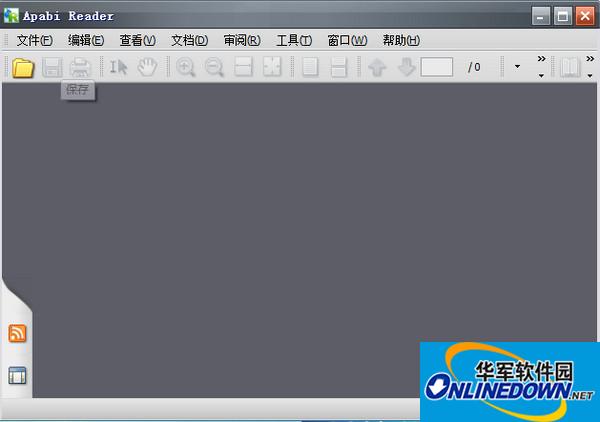This screenshot has width=600, height=422.
Task: Open the dropdown arrow after page count
Action: tap(517, 67)
